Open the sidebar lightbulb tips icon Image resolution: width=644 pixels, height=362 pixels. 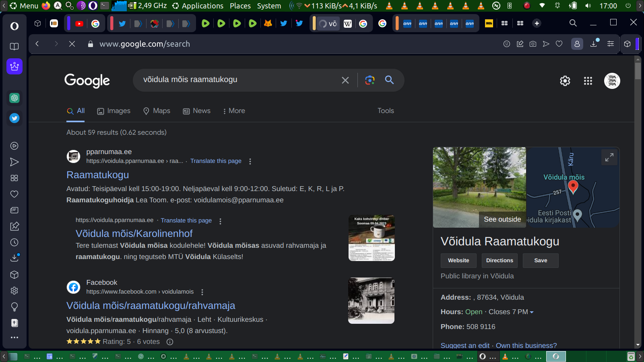tap(14, 307)
